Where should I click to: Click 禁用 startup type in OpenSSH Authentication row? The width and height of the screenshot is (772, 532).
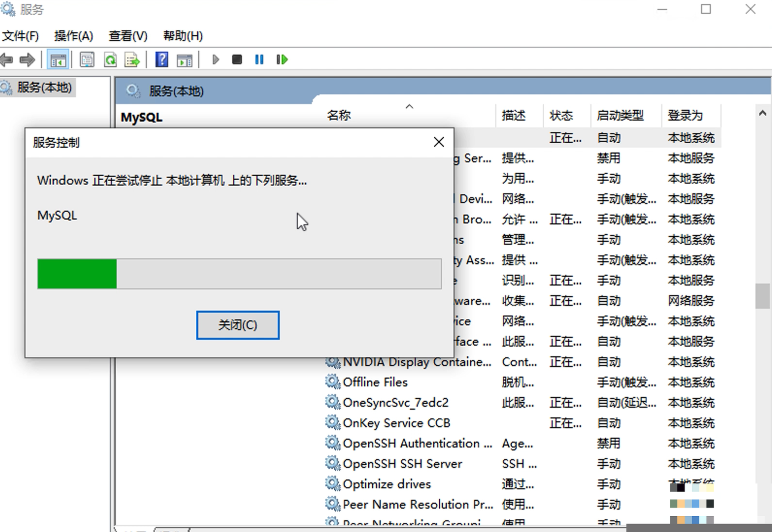click(x=608, y=443)
